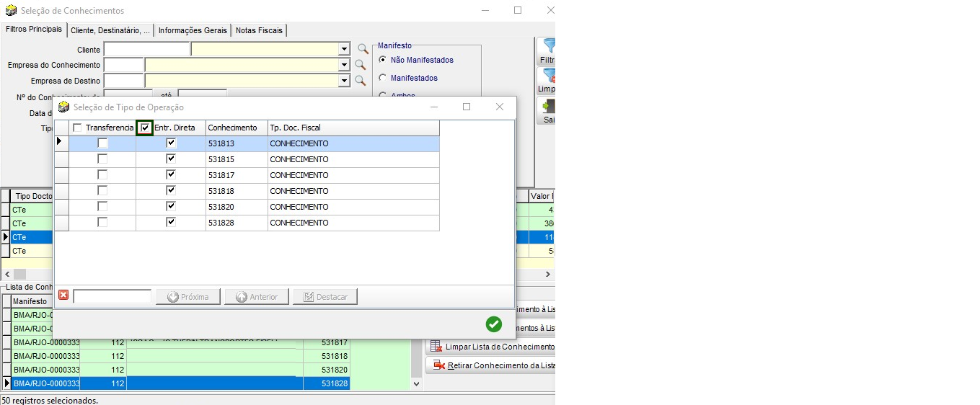Click the search text box in dialog

point(112,296)
